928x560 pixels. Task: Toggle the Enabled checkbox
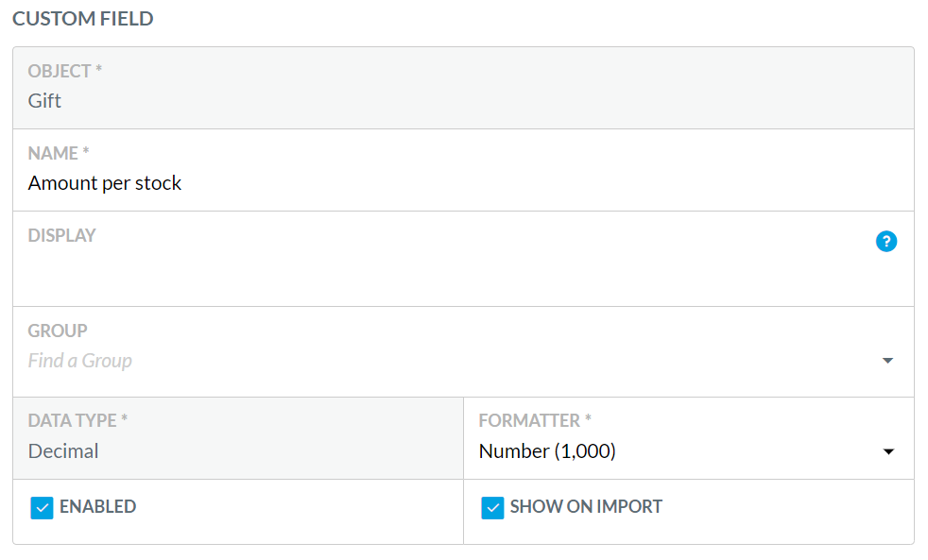tap(42, 508)
